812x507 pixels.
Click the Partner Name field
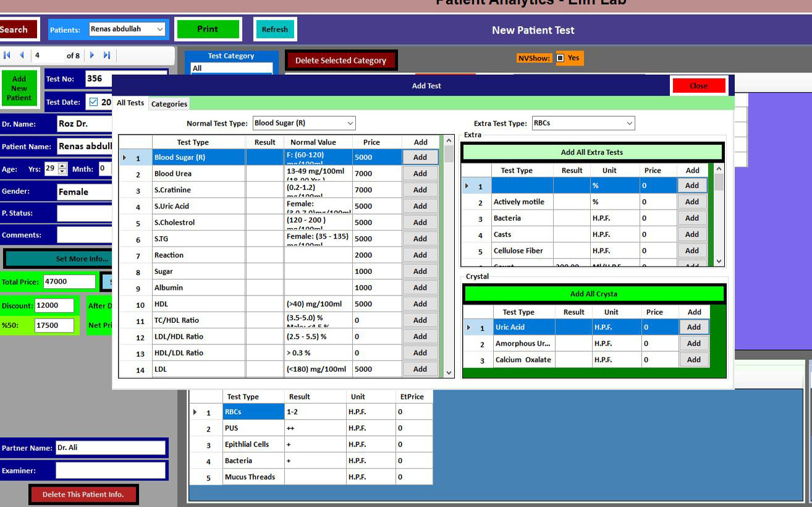coord(111,448)
